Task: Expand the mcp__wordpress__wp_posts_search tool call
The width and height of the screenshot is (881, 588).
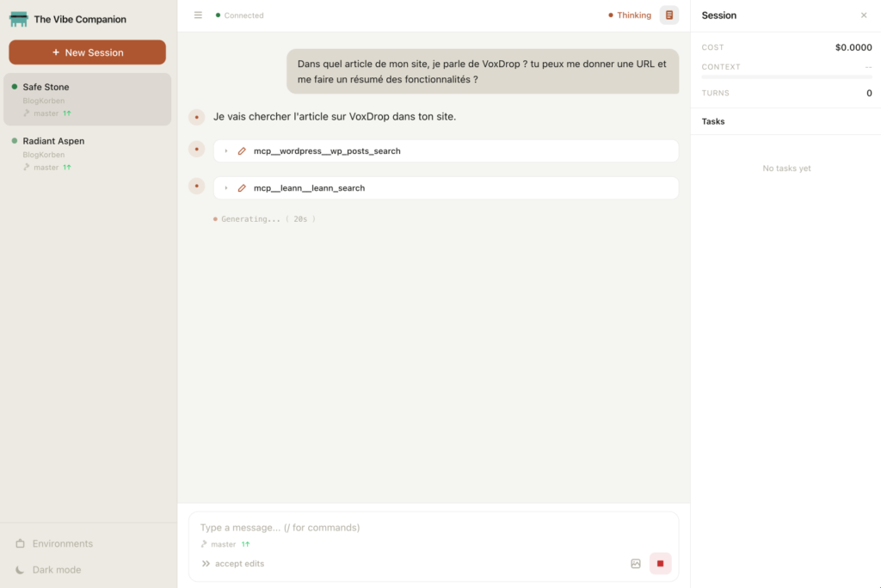Action: coord(327,151)
